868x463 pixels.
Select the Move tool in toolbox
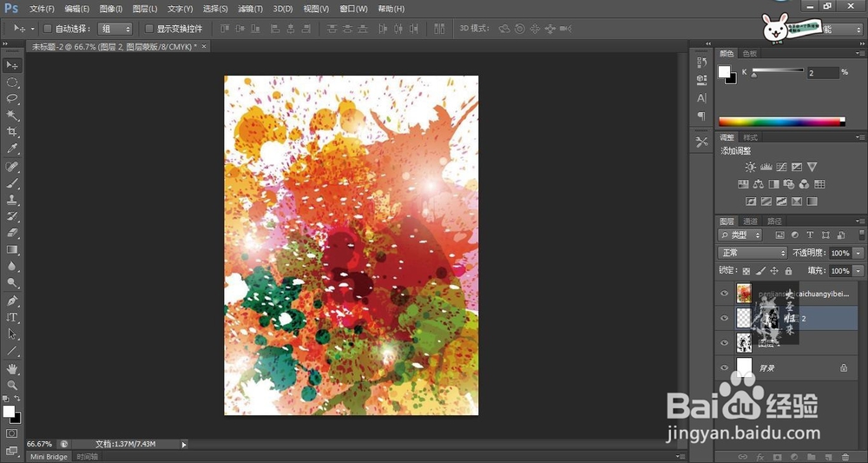pos(12,65)
